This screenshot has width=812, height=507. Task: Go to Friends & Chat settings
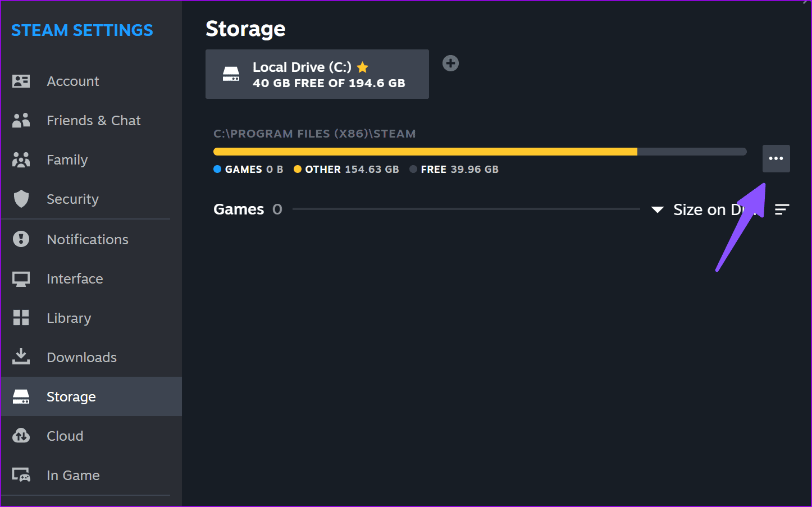pos(91,121)
